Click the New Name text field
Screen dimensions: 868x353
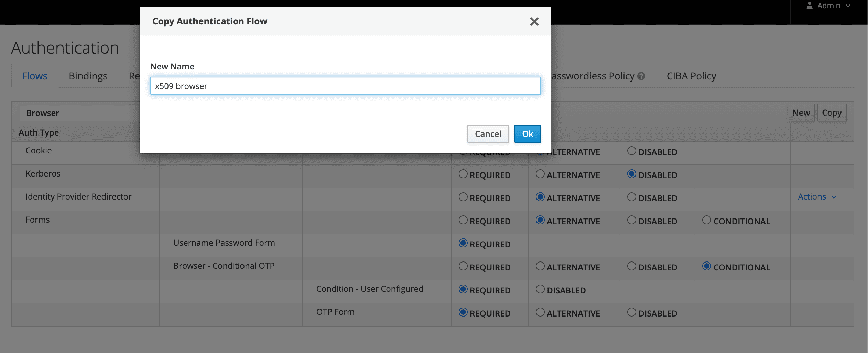pyautogui.click(x=345, y=86)
